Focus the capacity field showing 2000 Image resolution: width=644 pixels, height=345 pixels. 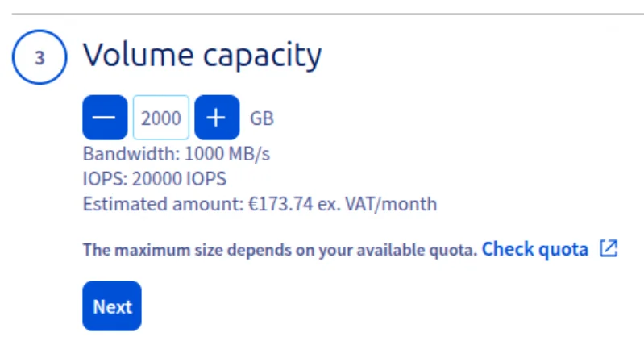[x=161, y=118]
